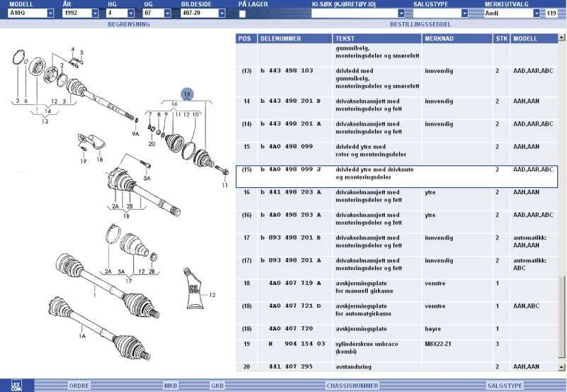Click the scrollbar down arrow in parts list

click(x=563, y=367)
